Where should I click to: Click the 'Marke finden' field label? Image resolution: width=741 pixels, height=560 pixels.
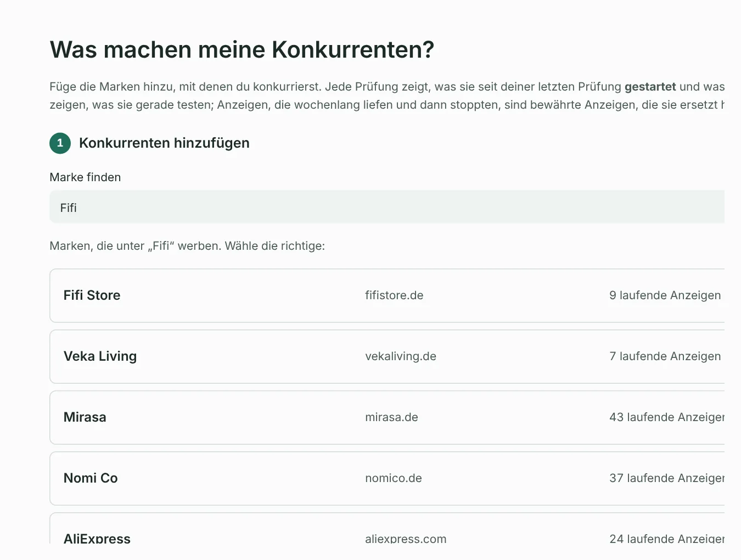click(85, 177)
